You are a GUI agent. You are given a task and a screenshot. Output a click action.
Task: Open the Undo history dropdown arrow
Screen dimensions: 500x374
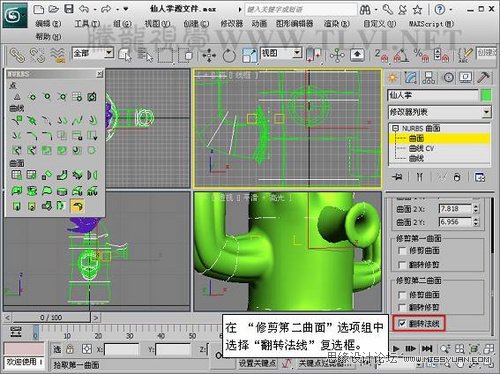pos(95,10)
